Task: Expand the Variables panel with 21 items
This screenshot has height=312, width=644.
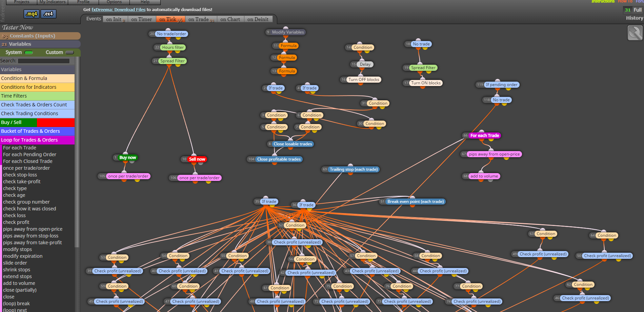Action: (40, 44)
